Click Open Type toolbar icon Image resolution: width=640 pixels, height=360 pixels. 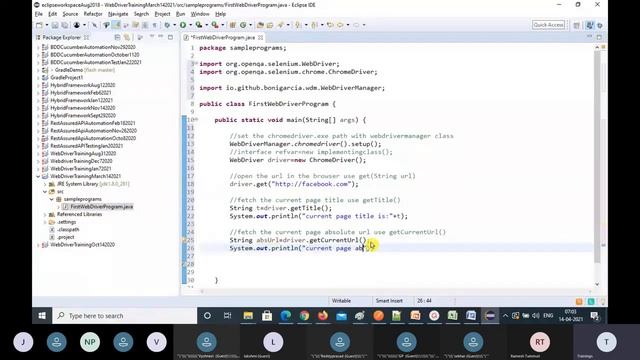(260, 25)
